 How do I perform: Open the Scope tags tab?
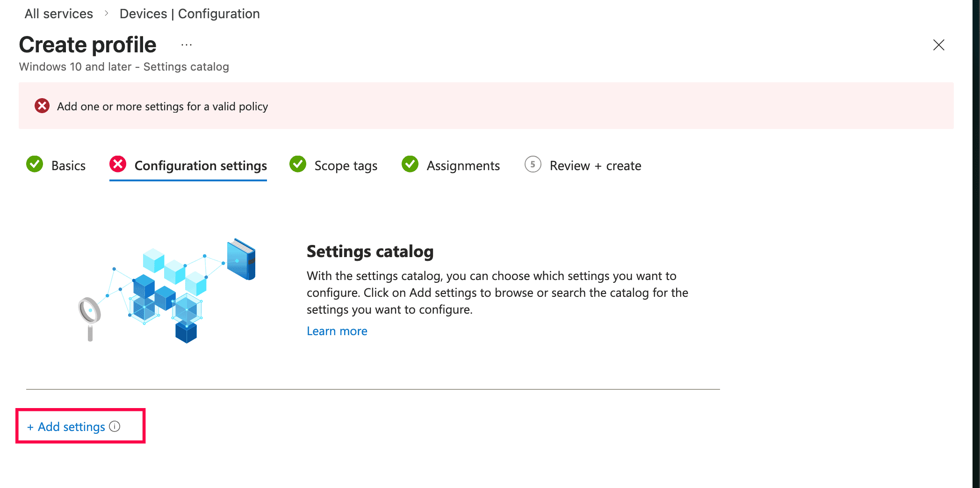click(346, 165)
